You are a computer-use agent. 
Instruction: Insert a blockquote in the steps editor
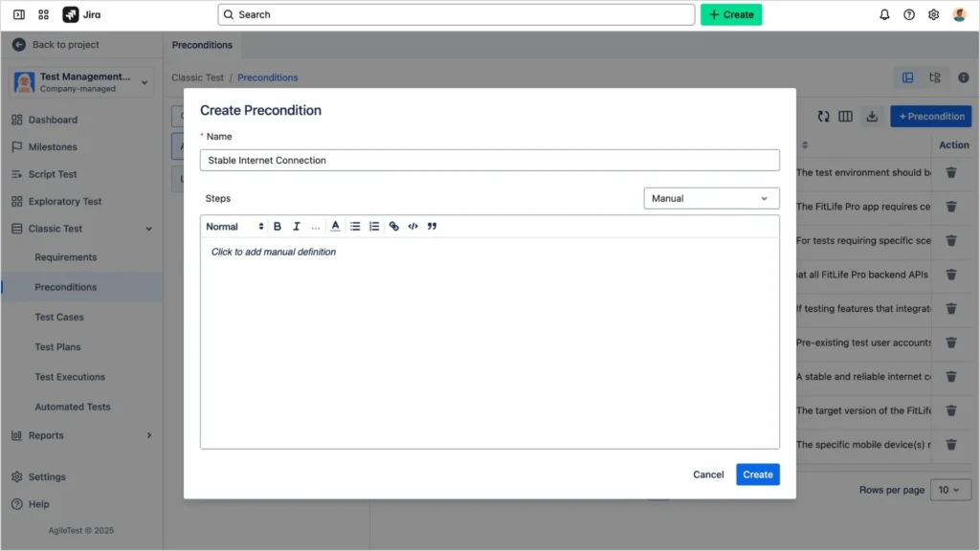[x=433, y=226]
